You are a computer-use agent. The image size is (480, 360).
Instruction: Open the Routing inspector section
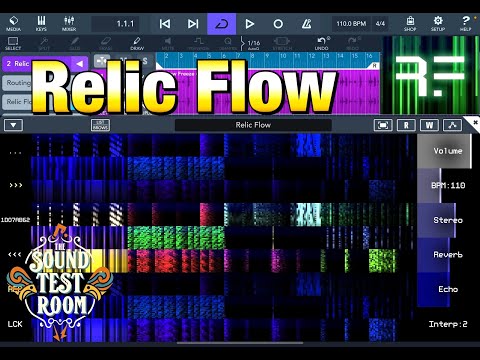(x=18, y=83)
